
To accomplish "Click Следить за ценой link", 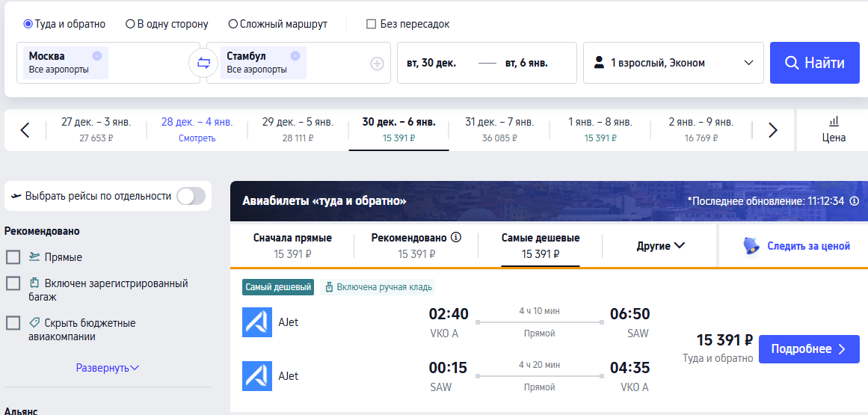I will [808, 246].
